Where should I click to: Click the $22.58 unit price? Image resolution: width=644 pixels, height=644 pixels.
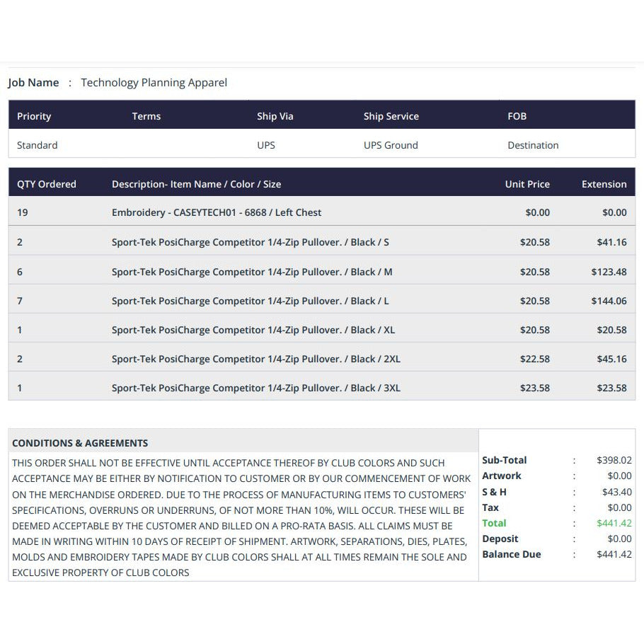535,359
